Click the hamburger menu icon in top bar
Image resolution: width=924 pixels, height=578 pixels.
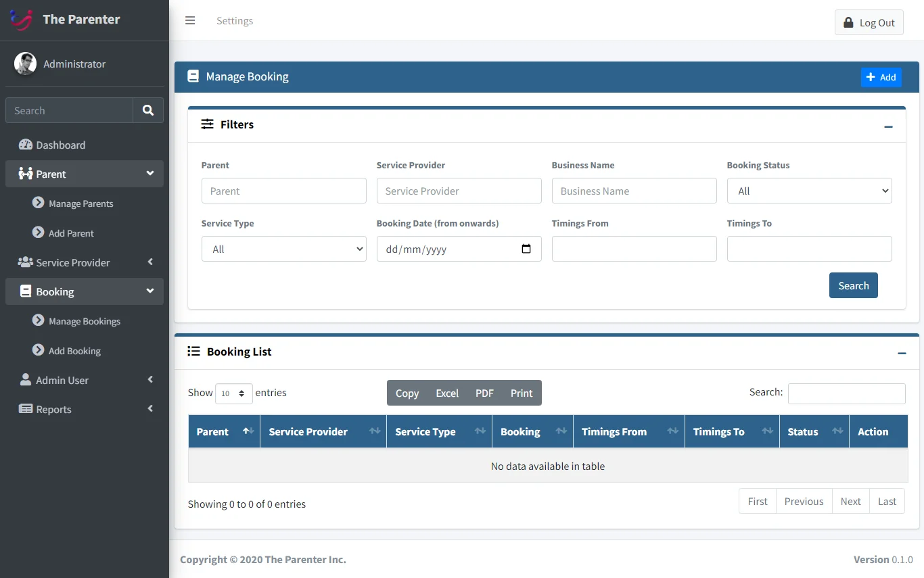(x=190, y=21)
